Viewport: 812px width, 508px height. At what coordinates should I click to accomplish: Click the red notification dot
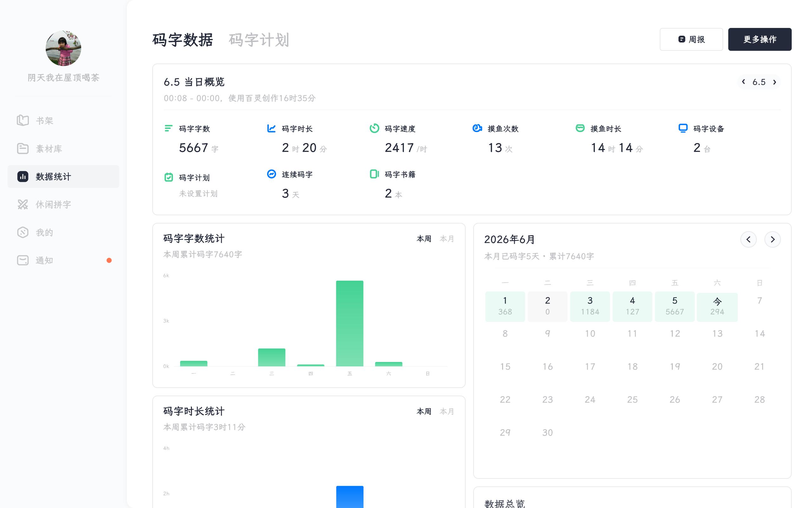pyautogui.click(x=109, y=260)
